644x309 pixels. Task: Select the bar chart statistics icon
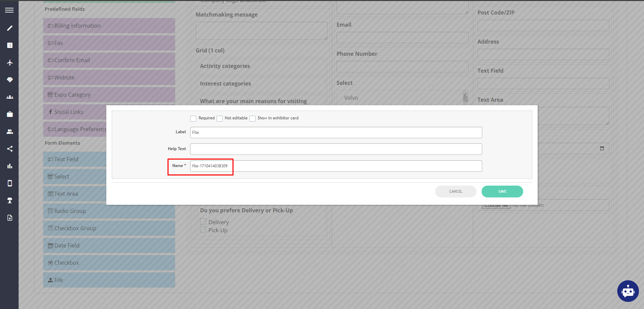[x=9, y=166]
